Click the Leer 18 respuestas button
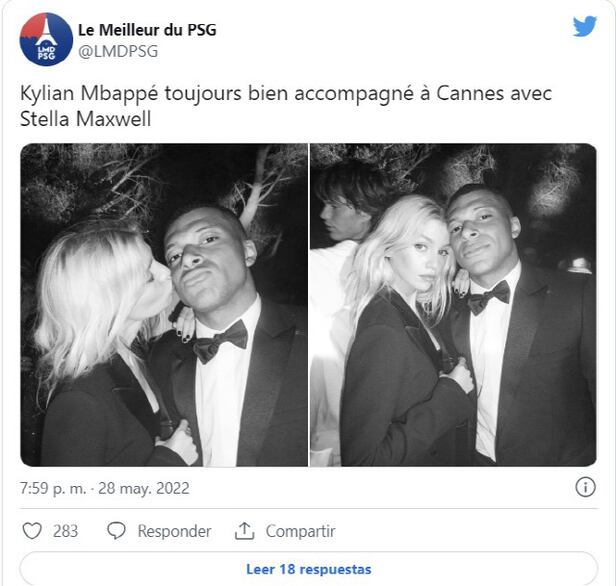Image resolution: width=616 pixels, height=586 pixels. (x=308, y=569)
